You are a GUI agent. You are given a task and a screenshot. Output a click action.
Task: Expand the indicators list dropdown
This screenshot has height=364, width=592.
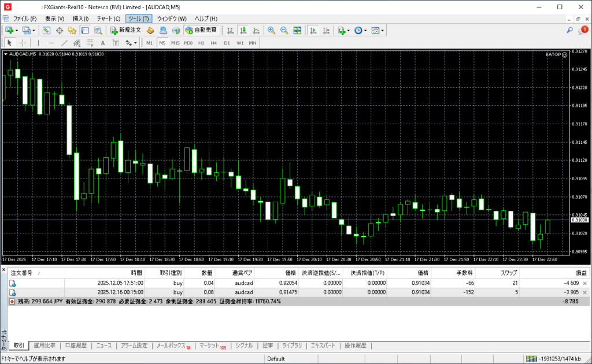click(x=349, y=30)
